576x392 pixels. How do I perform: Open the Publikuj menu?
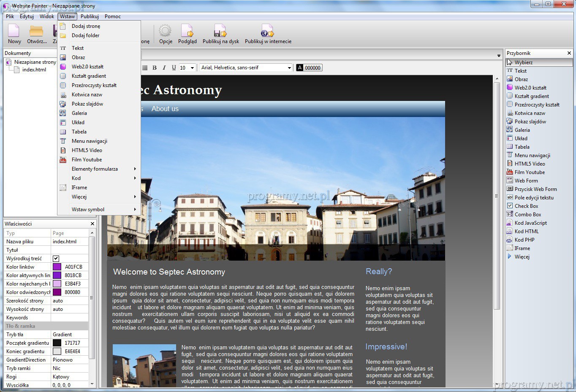point(90,16)
